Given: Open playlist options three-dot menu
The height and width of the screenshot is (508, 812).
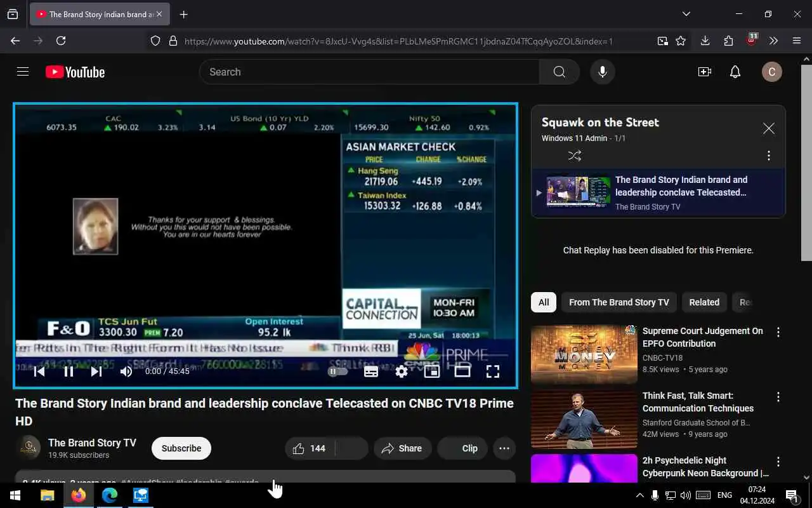Looking at the screenshot, I should (x=769, y=156).
